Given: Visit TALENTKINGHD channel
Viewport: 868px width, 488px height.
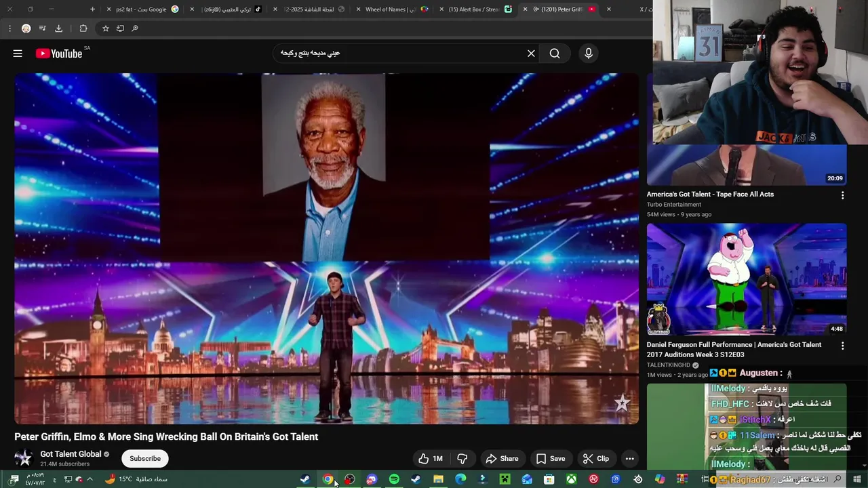Looking at the screenshot, I should (669, 365).
